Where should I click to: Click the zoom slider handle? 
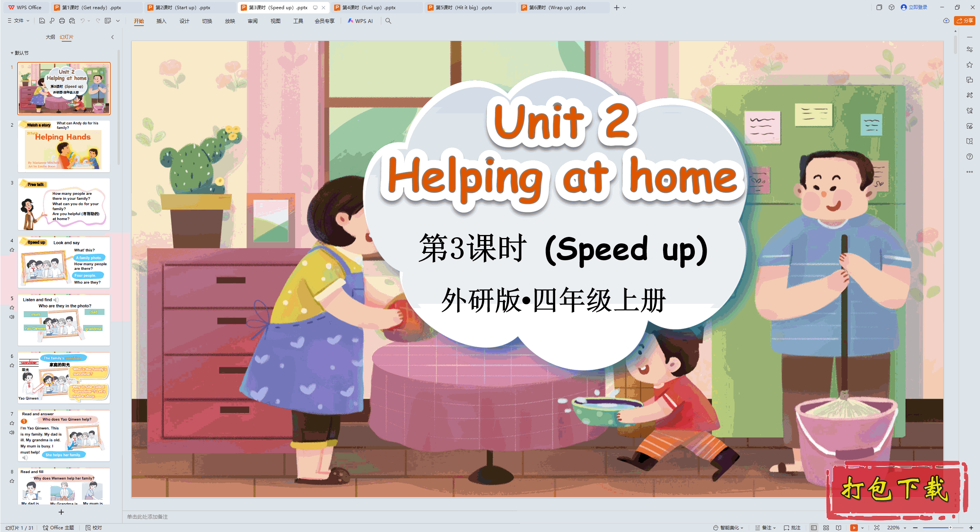950,527
